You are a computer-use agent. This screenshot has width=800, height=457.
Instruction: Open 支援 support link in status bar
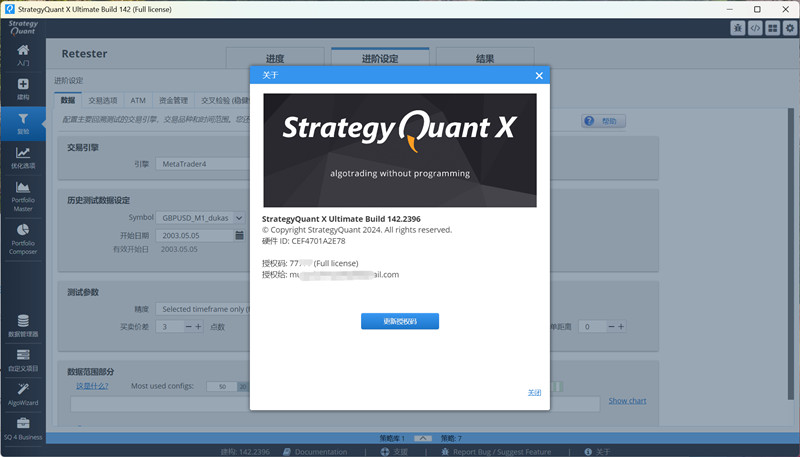tap(394, 451)
